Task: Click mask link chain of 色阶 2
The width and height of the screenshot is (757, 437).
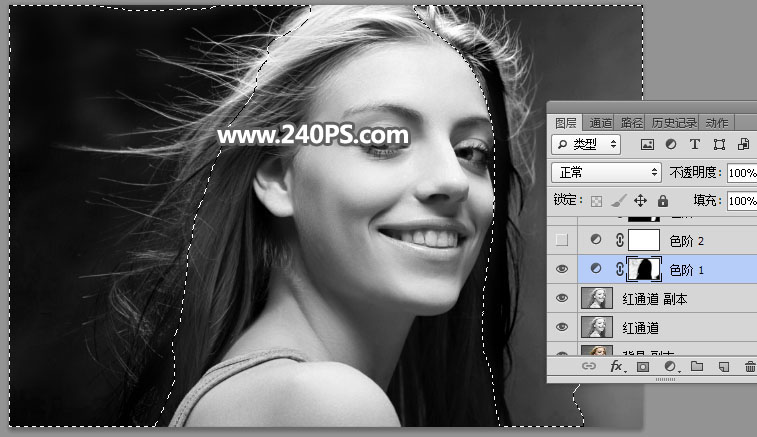Action: point(620,240)
